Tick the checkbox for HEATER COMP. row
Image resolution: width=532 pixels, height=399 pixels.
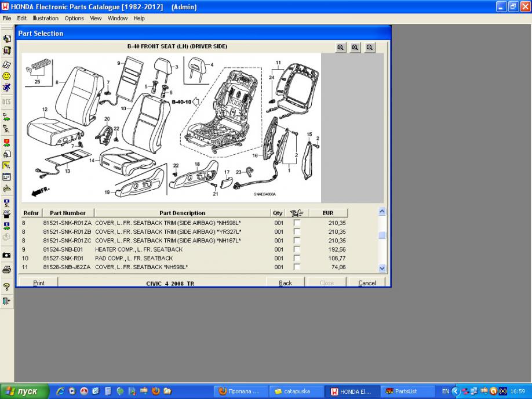pyautogui.click(x=297, y=249)
